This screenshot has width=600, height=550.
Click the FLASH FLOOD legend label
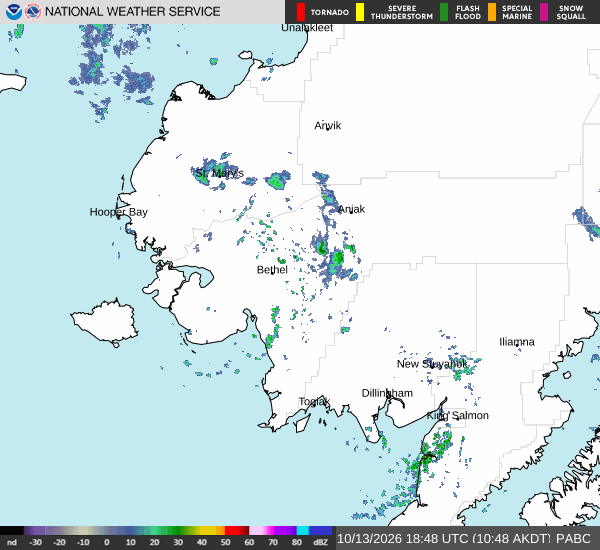click(468, 12)
